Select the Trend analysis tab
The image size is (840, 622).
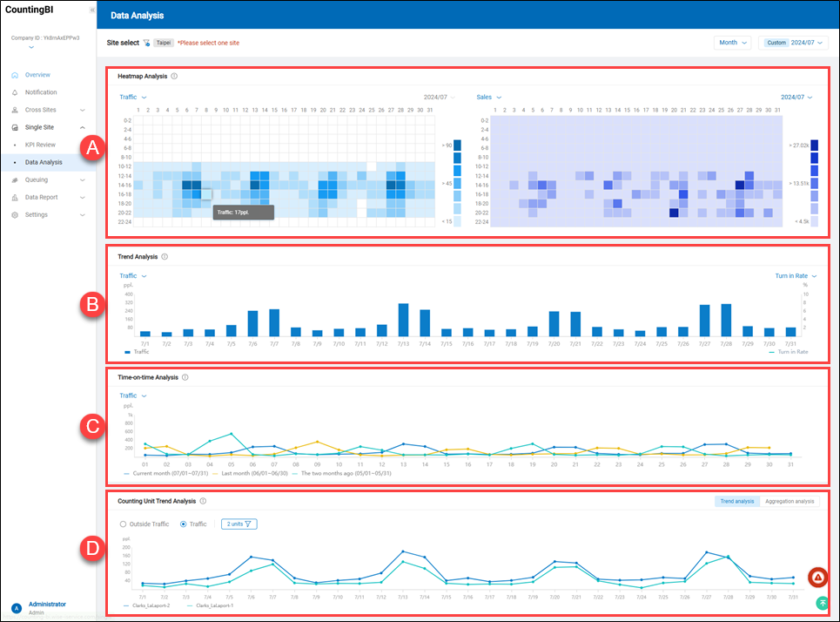(x=736, y=501)
